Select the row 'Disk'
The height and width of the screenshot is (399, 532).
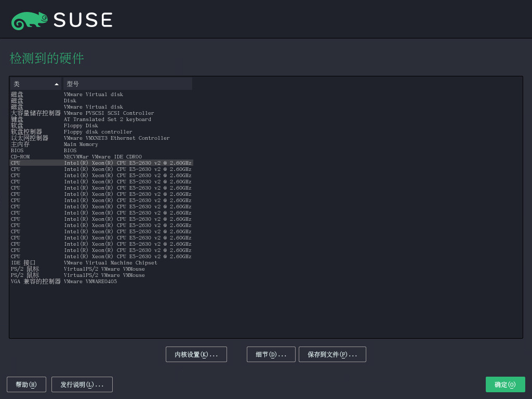(101, 101)
